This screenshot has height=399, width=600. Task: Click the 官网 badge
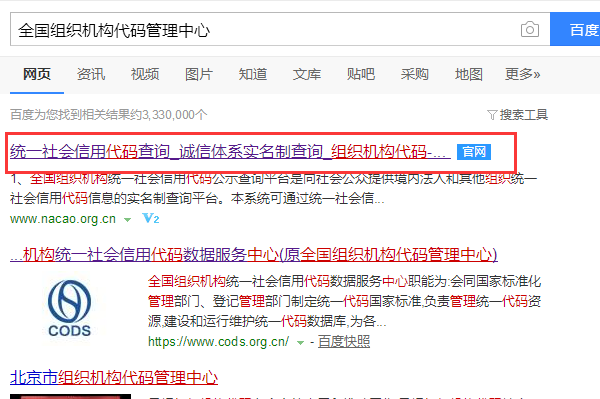click(x=474, y=152)
